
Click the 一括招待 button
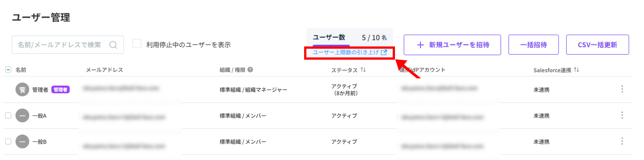click(533, 45)
